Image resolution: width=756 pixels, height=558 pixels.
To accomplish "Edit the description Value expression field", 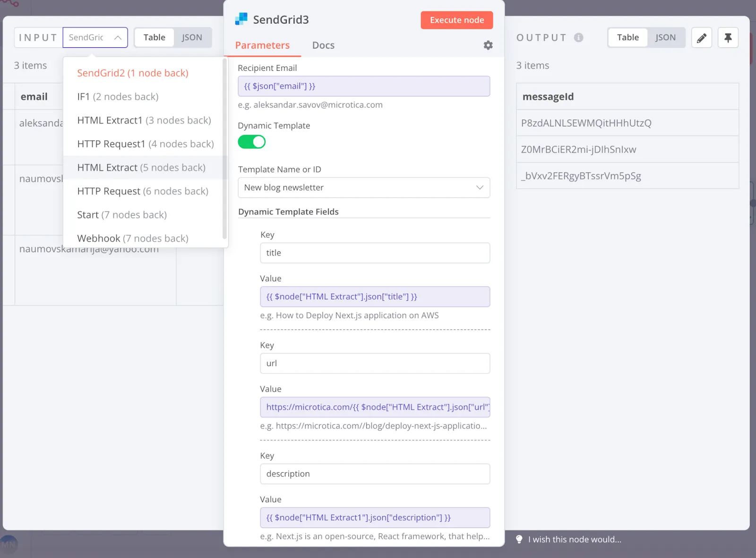I will click(375, 518).
